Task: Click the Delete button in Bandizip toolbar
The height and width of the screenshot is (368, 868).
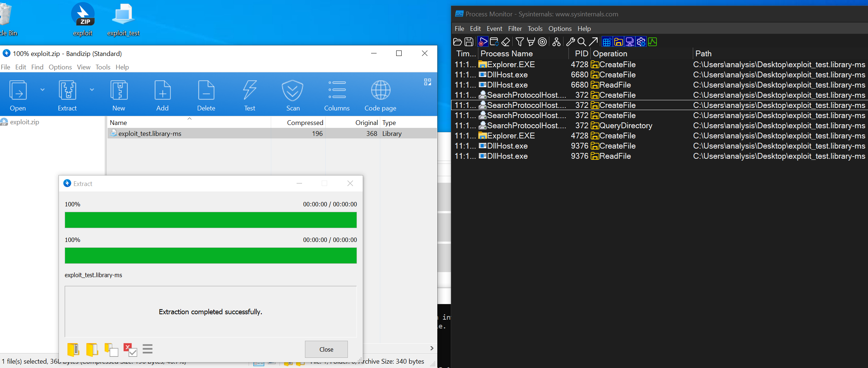Action: 206,95
